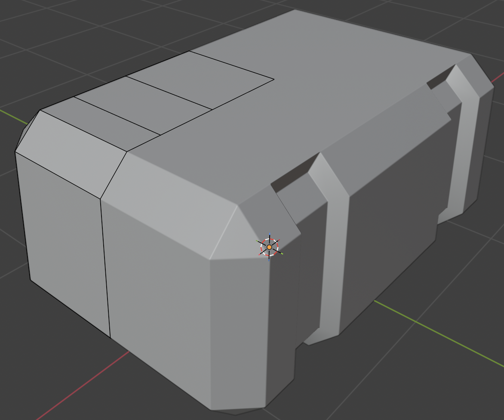
Task: Click the red axis tick of the 3D cursor
Action: click(280, 240)
